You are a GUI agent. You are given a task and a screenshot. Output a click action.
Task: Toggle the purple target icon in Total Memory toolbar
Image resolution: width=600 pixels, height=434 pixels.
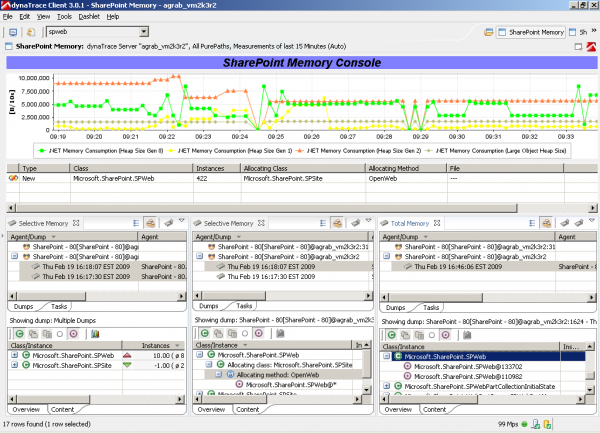445,335
